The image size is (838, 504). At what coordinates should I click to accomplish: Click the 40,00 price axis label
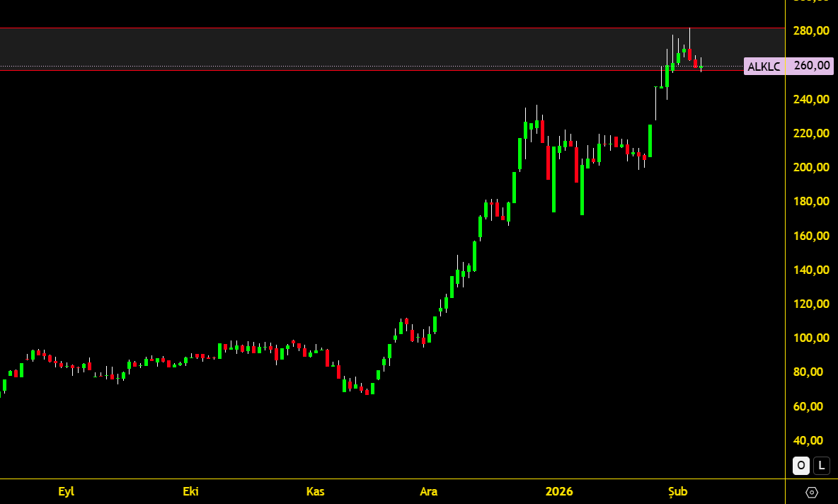tap(808, 440)
